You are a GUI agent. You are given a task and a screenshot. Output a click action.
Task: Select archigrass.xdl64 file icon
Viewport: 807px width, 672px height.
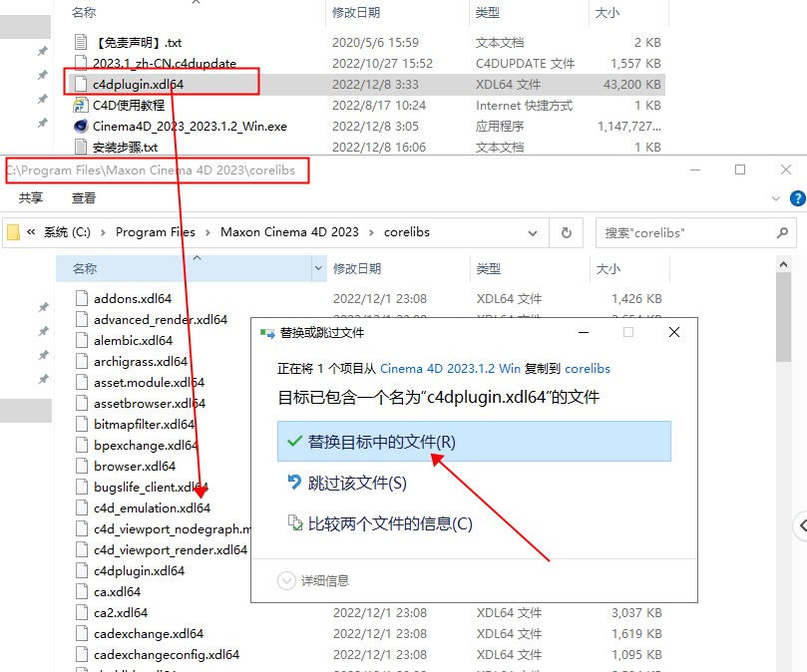pyautogui.click(x=82, y=361)
